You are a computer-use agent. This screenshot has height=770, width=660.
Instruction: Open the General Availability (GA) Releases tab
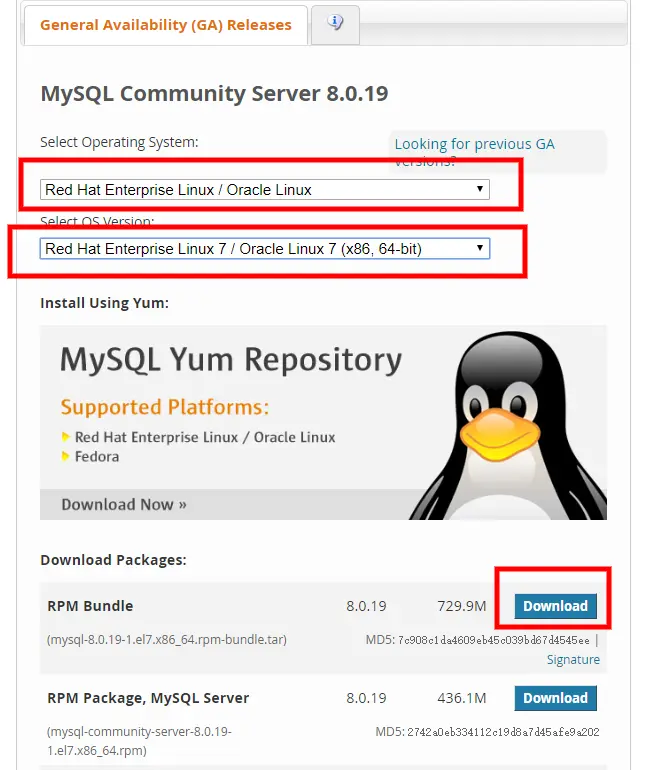click(x=166, y=25)
